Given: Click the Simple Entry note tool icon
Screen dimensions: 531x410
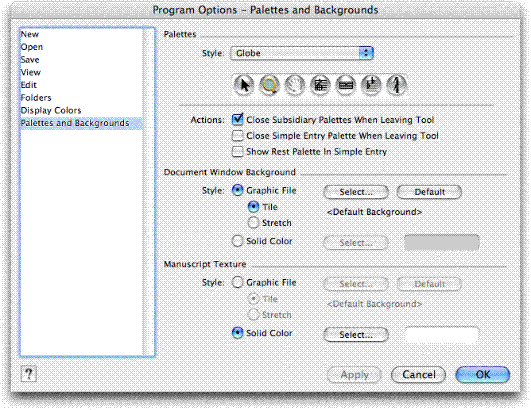Looking at the screenshot, I should (371, 85).
